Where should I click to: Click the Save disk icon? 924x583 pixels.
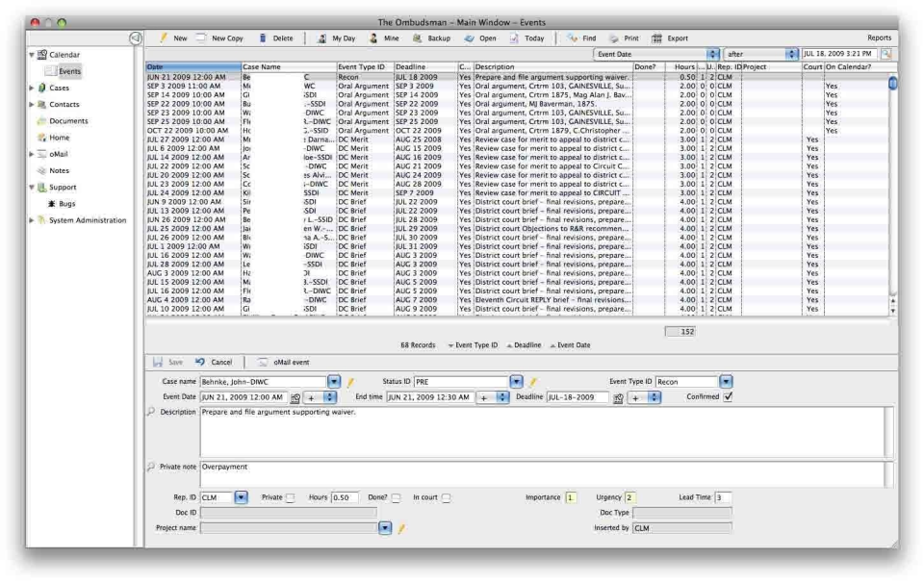157,362
